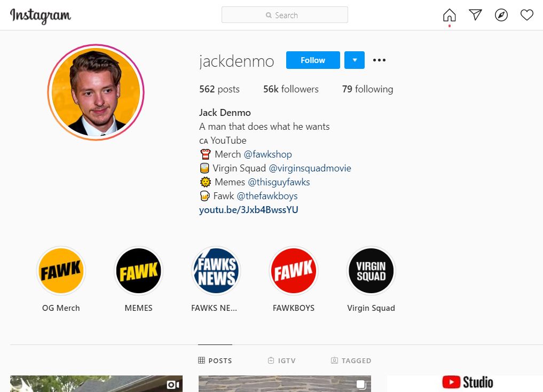Click the 'CA YouTube' bio line
The height and width of the screenshot is (392, 543).
223,140
